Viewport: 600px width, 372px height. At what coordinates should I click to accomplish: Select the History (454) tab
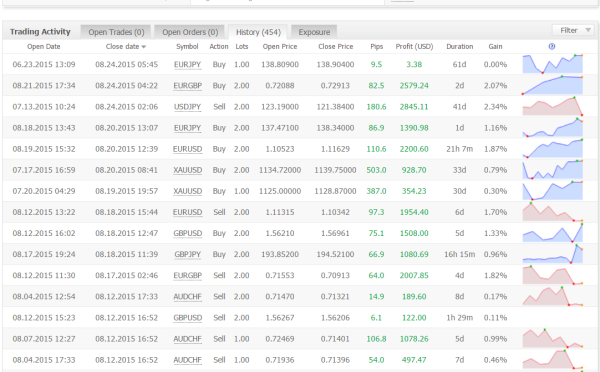pos(258,32)
